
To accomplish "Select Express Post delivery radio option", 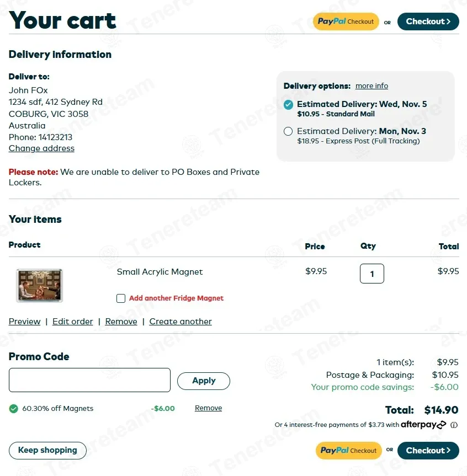I will pos(288,131).
